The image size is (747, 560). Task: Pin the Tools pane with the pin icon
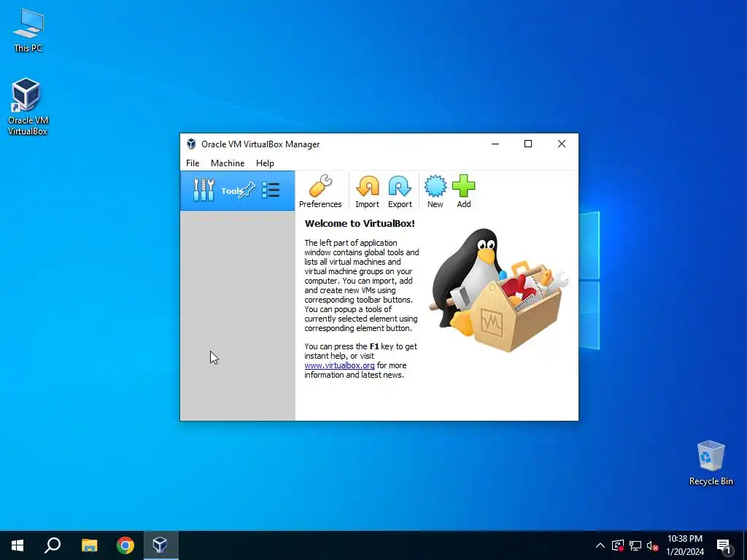[248, 190]
